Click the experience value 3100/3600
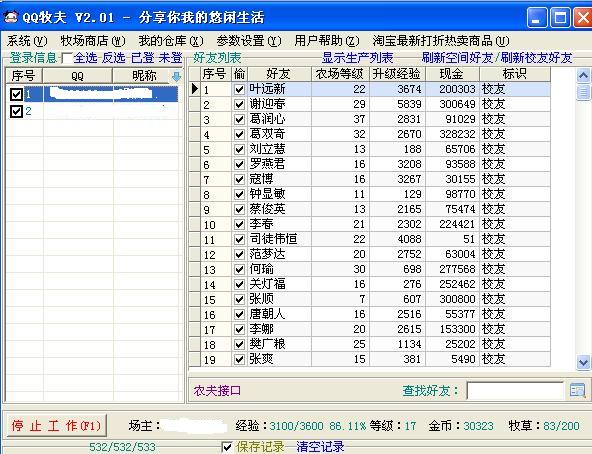The image size is (592, 454). [x=296, y=426]
